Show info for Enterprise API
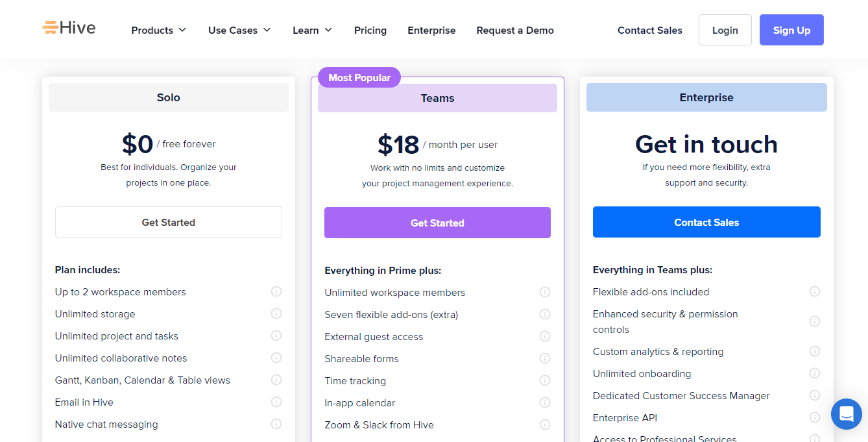The width and height of the screenshot is (868, 442). (x=815, y=418)
